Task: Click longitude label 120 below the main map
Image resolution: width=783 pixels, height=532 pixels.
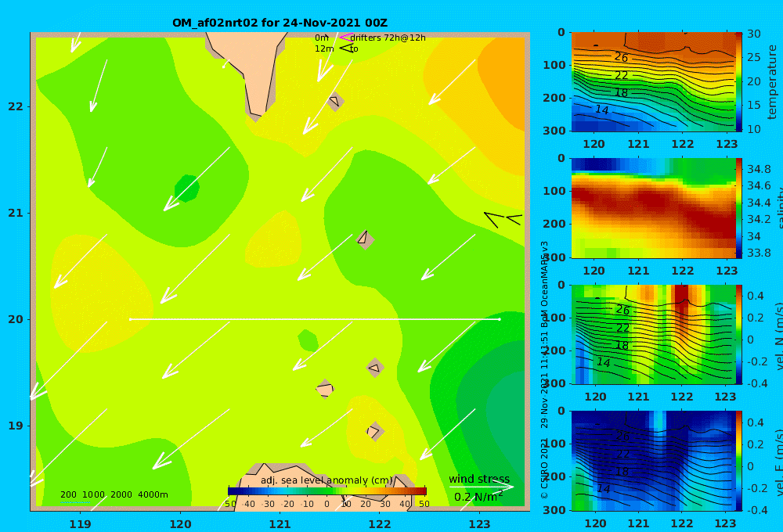Action: tap(180, 524)
